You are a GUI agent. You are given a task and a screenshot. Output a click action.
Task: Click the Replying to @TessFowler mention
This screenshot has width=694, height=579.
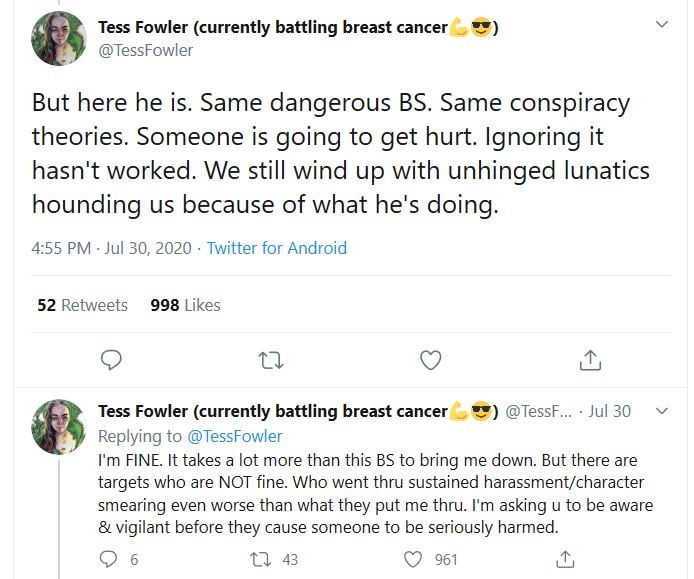pos(235,436)
